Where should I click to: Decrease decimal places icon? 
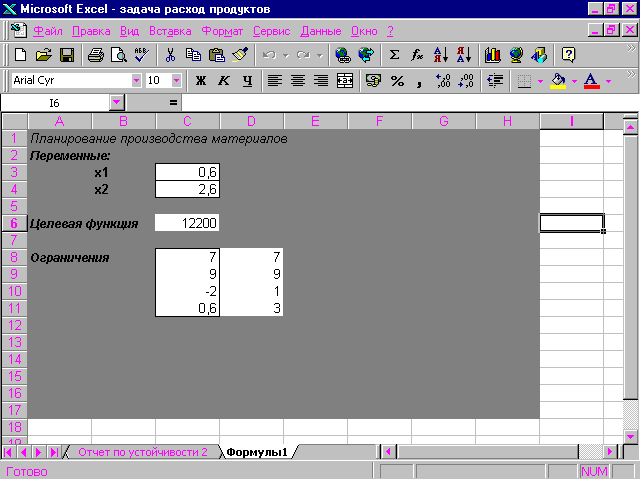(466, 80)
